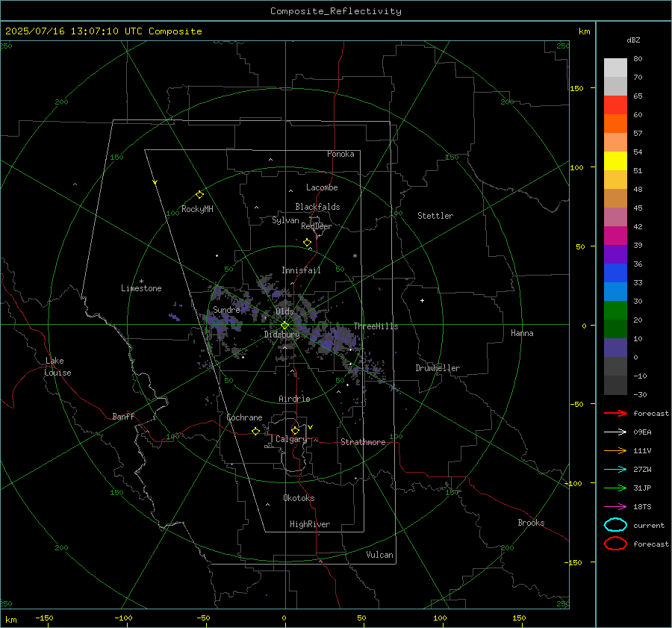Click the Stettler town label

(435, 216)
